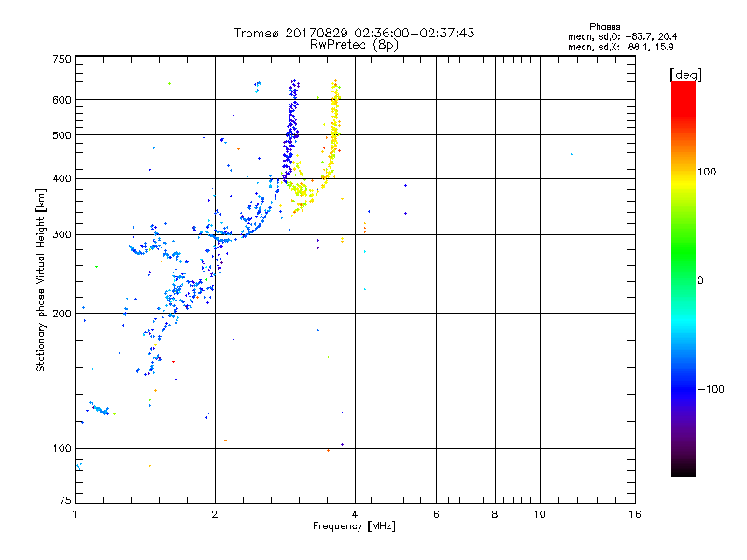Click the "Stationary phase Virtual Height [km]" y-axis label
The image size is (747, 560).
41,281
